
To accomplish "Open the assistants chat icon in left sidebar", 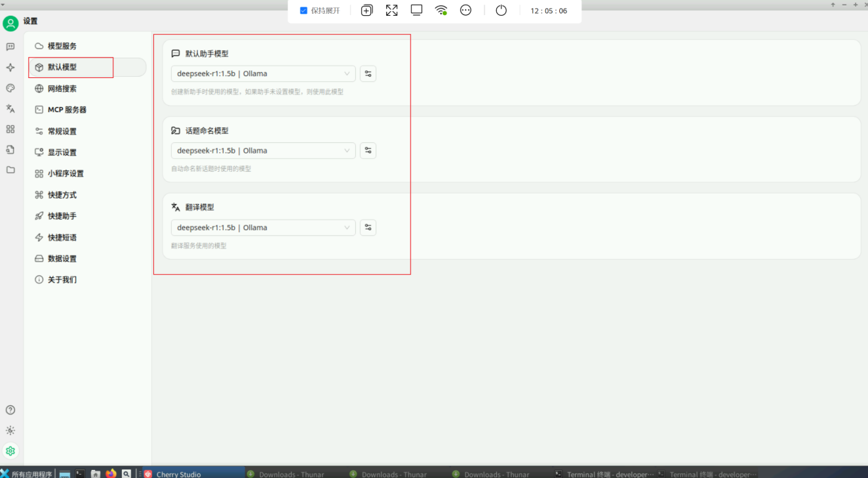I will [10, 47].
